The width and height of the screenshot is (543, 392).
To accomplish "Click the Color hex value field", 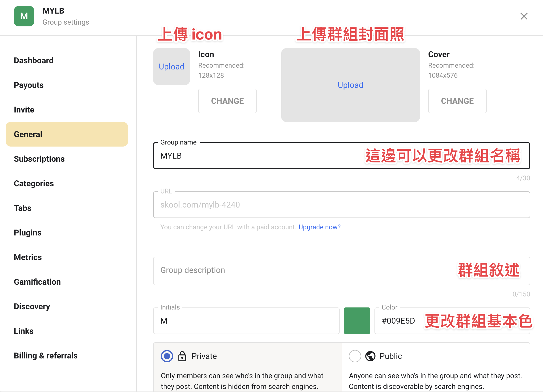I will click(452, 321).
